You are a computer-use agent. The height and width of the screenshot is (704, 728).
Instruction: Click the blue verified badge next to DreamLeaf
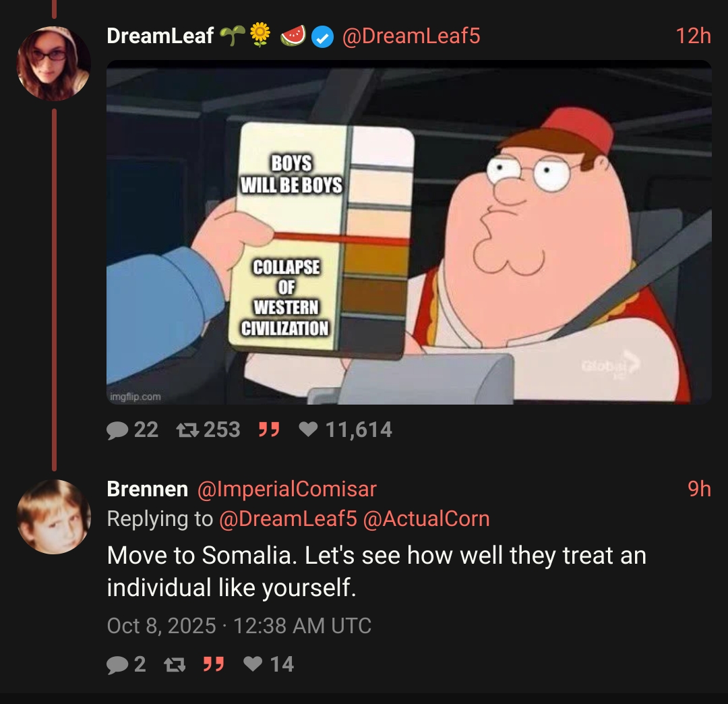322,36
